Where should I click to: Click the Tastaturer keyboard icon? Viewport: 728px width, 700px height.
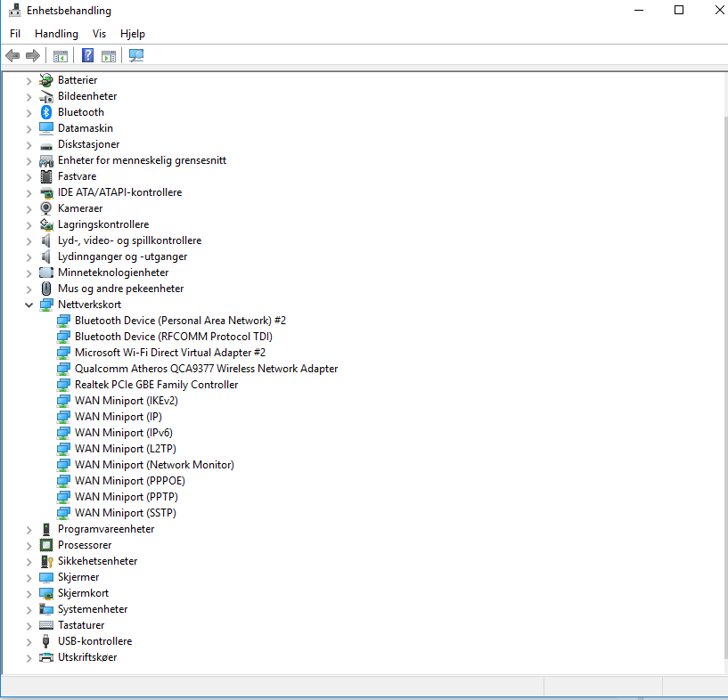point(46,625)
